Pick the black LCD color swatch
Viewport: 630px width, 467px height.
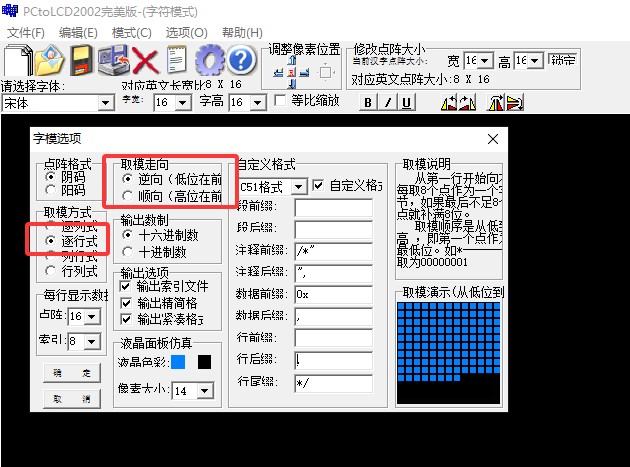[x=204, y=362]
